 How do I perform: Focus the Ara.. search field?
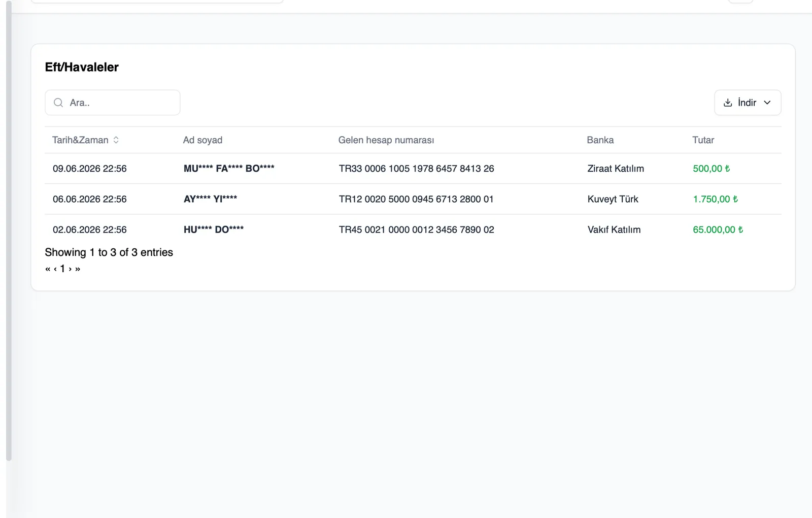(x=113, y=103)
